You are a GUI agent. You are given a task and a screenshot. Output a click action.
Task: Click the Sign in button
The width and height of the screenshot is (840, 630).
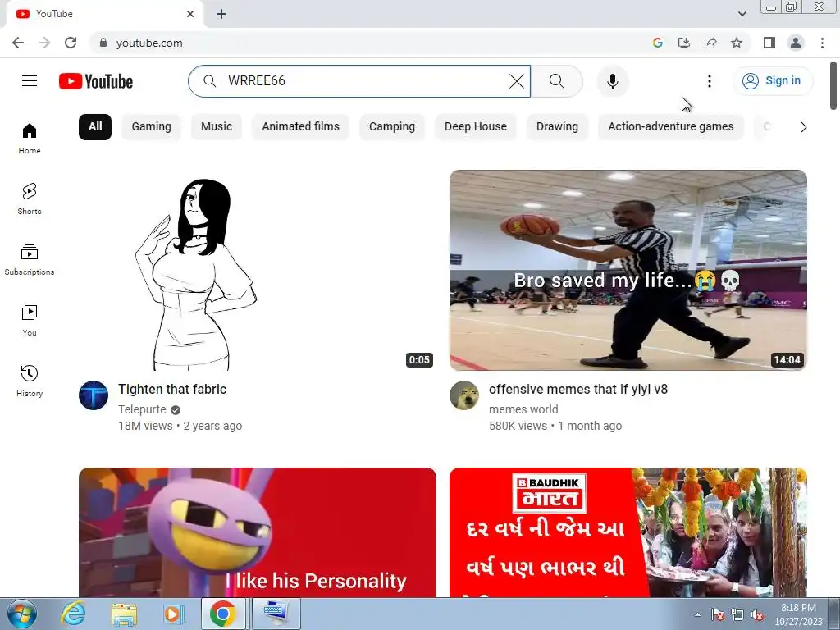pos(772,81)
